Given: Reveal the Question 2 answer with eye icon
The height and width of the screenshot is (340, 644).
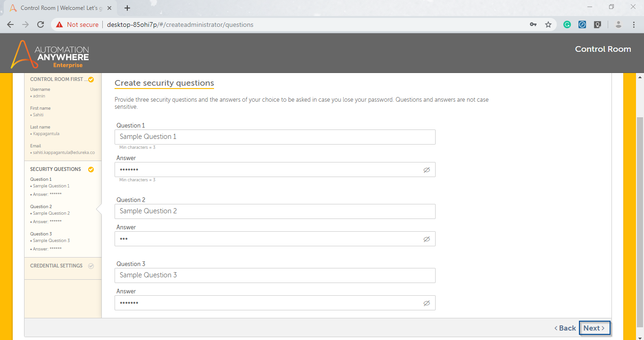Looking at the screenshot, I should point(426,239).
